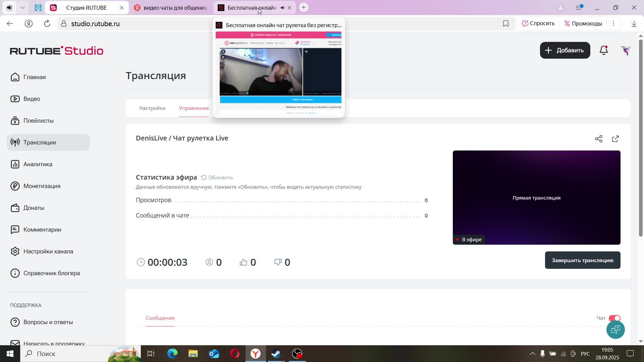This screenshot has width=644, height=362.
Task: Open the browser three-dot menu
Action: 614,23
